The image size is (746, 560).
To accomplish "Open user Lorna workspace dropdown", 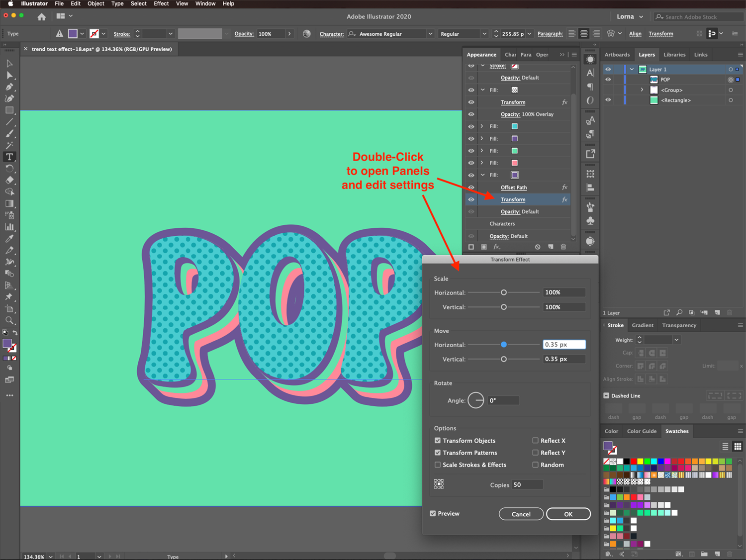I will (630, 16).
